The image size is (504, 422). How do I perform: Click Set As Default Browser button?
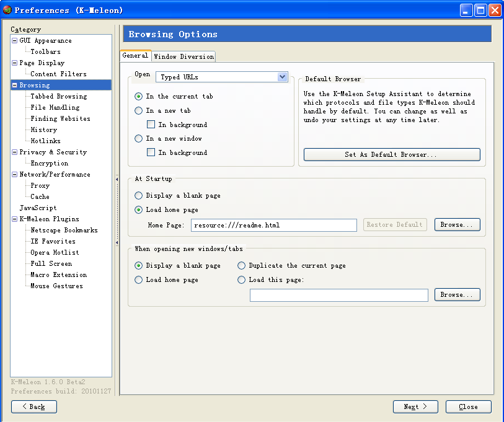click(392, 155)
